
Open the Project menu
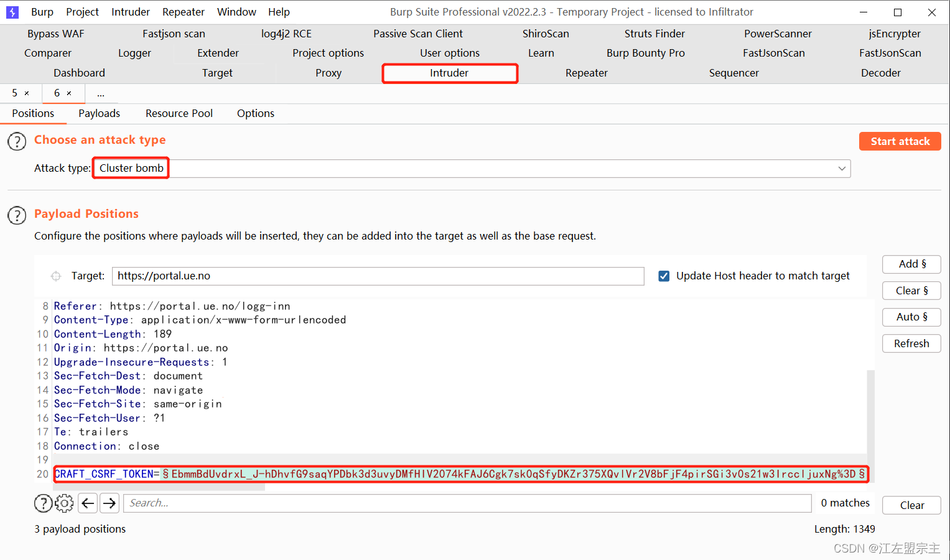tap(82, 12)
